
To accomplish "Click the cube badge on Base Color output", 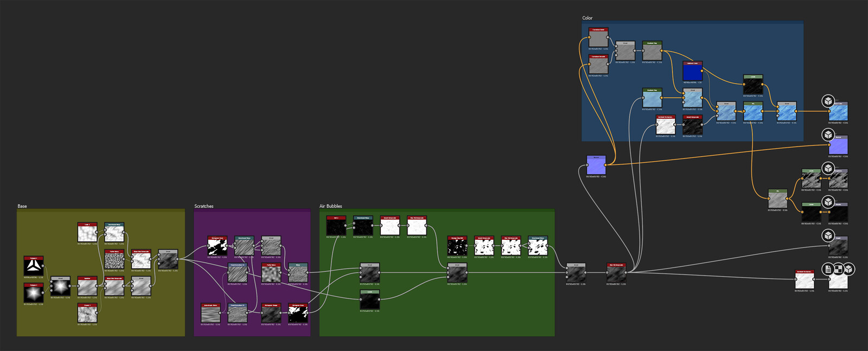I will tap(828, 101).
